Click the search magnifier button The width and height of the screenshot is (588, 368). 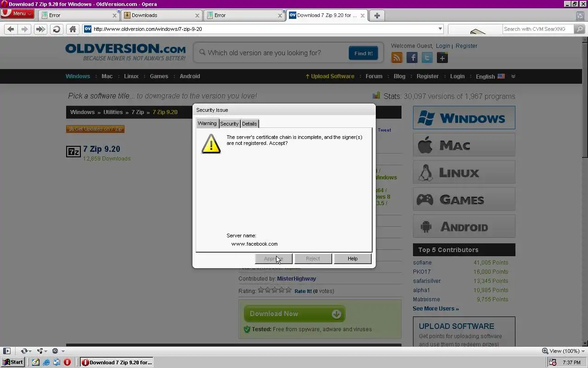point(579,29)
